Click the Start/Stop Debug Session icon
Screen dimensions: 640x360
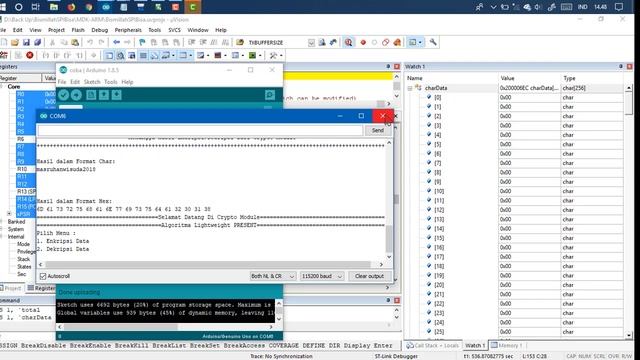click(x=348, y=42)
